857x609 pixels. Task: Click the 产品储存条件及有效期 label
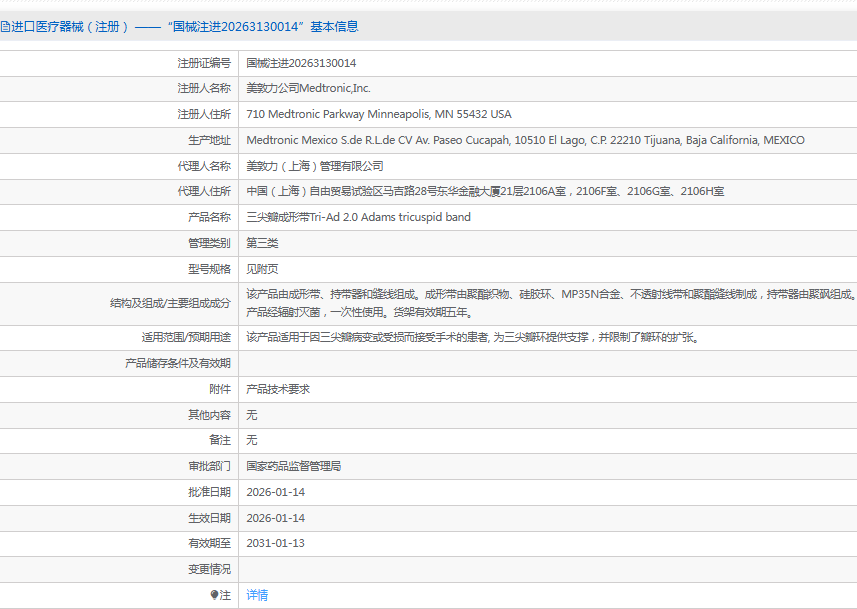click(178, 363)
